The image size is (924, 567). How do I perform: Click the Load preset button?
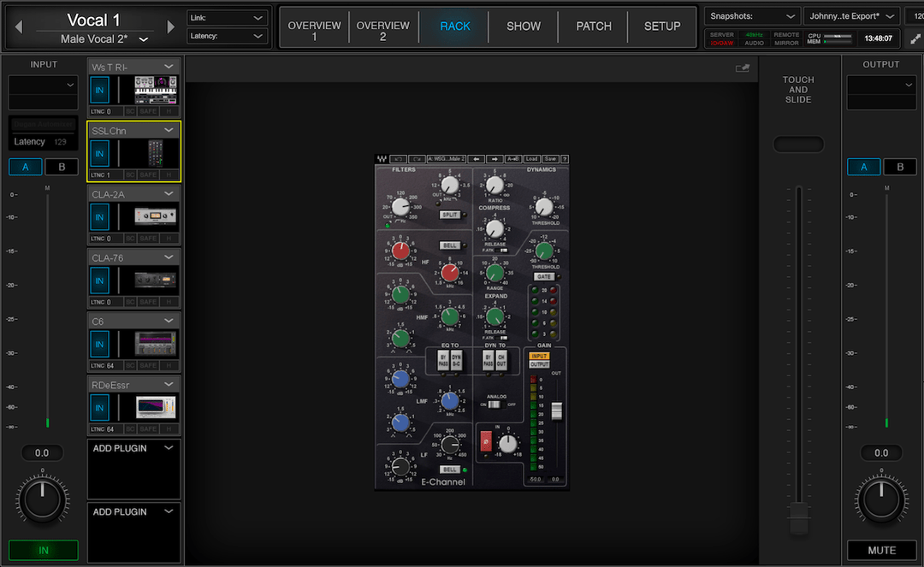pyautogui.click(x=532, y=159)
